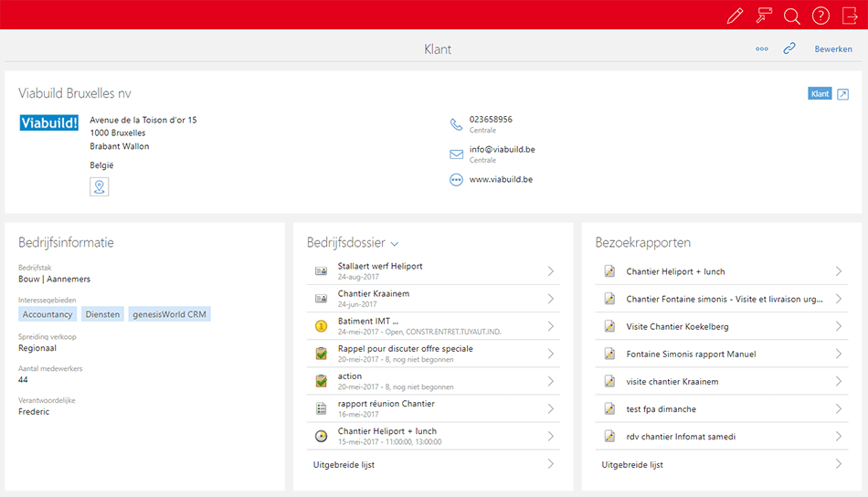
Task: Click rapport réunion Chantier document icon
Action: pos(321,409)
